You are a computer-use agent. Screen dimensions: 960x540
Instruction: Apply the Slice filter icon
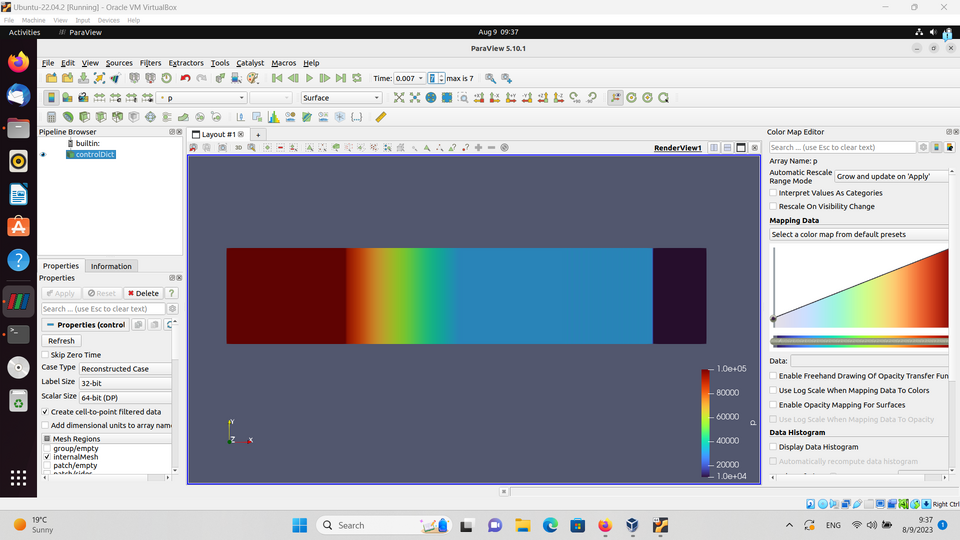101,117
